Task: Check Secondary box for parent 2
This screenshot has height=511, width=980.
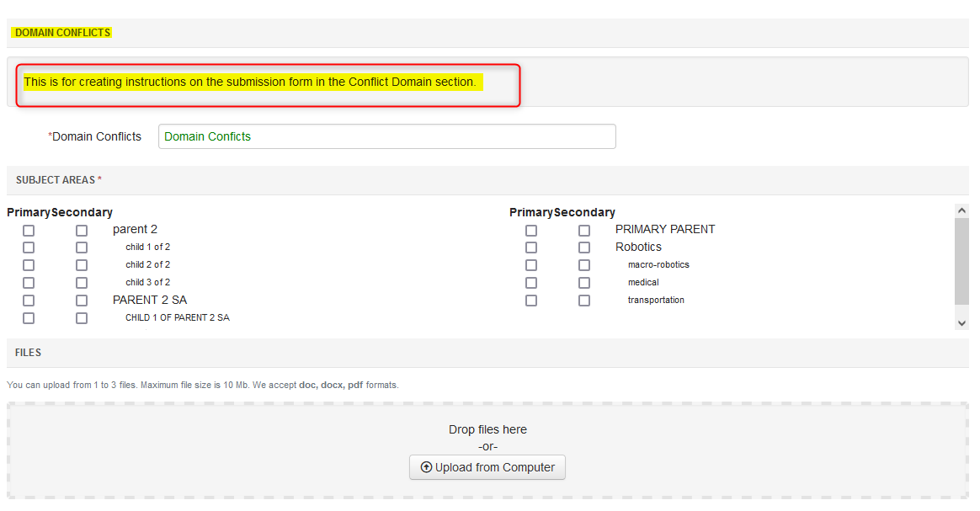Action: (x=82, y=231)
